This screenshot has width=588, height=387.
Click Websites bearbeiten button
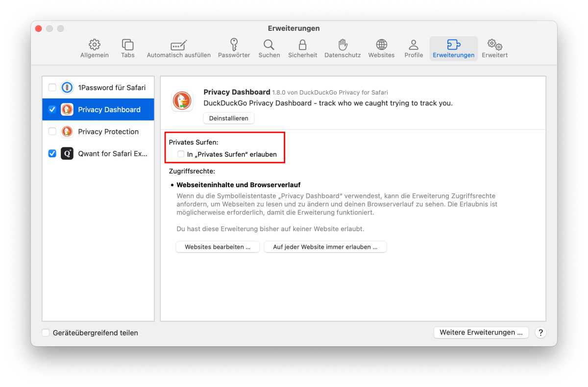click(218, 247)
